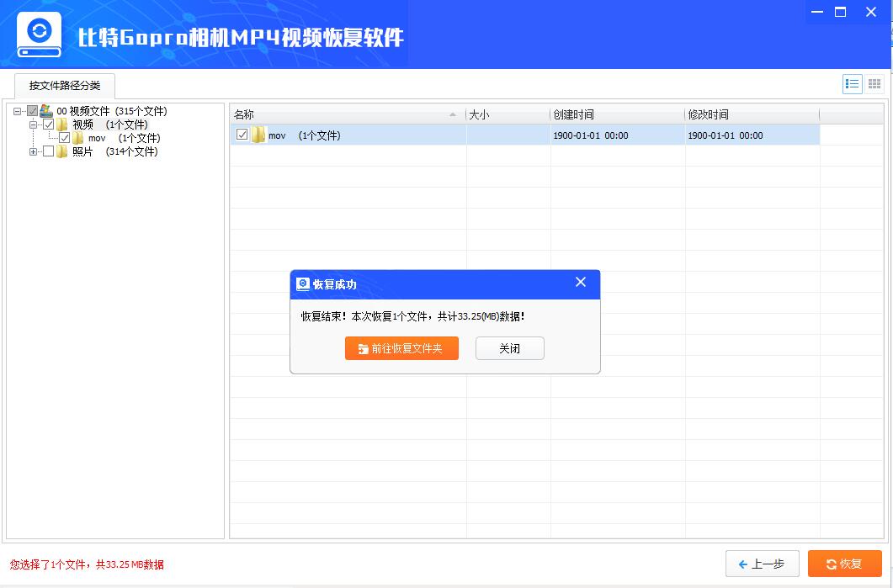The height and width of the screenshot is (588, 893).
Task: Select 00 视频文件 (315个文件) root item
Action: [x=112, y=111]
